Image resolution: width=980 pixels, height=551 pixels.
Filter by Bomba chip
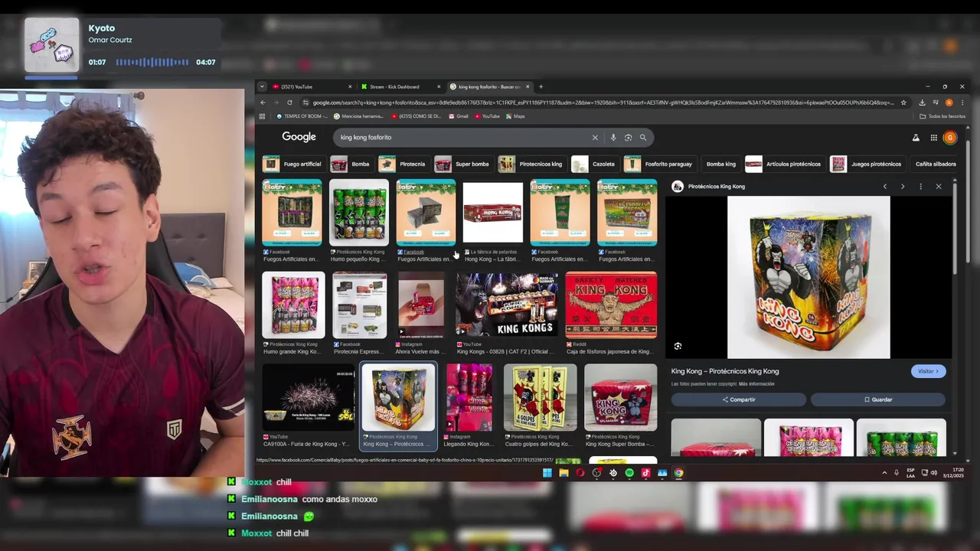point(351,164)
